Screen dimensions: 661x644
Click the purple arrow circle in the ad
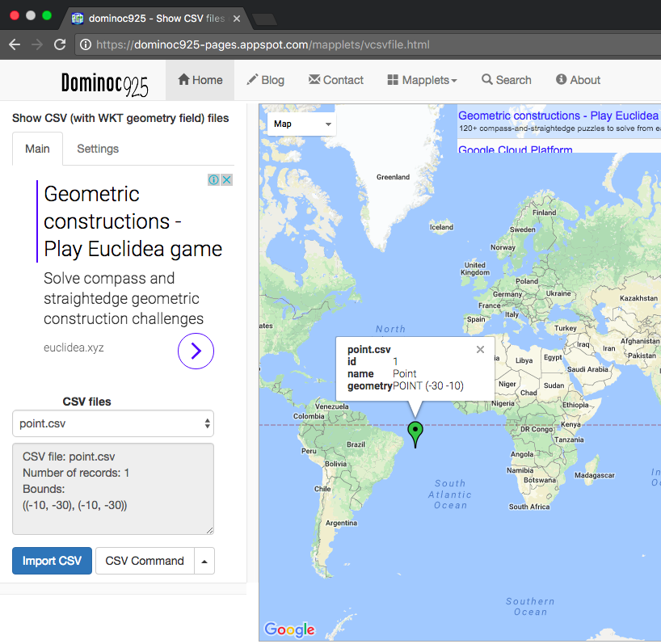click(196, 351)
